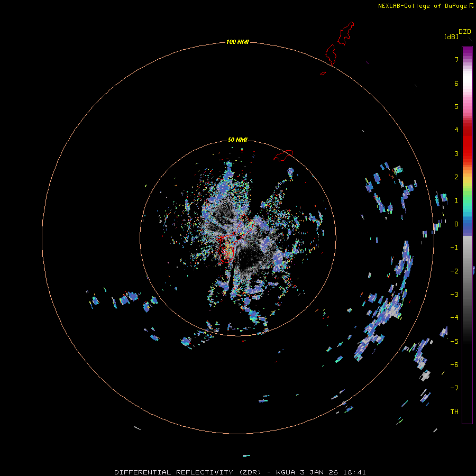Screen dimensions: 476x476
Task: Click the -3 tick label on the color scale
Action: pyautogui.click(x=454, y=295)
